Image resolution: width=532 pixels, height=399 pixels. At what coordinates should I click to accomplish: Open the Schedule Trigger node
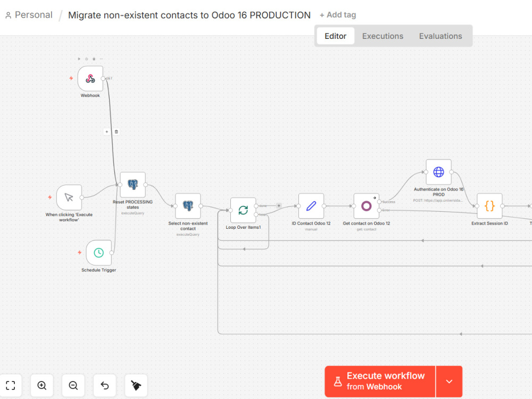99,253
